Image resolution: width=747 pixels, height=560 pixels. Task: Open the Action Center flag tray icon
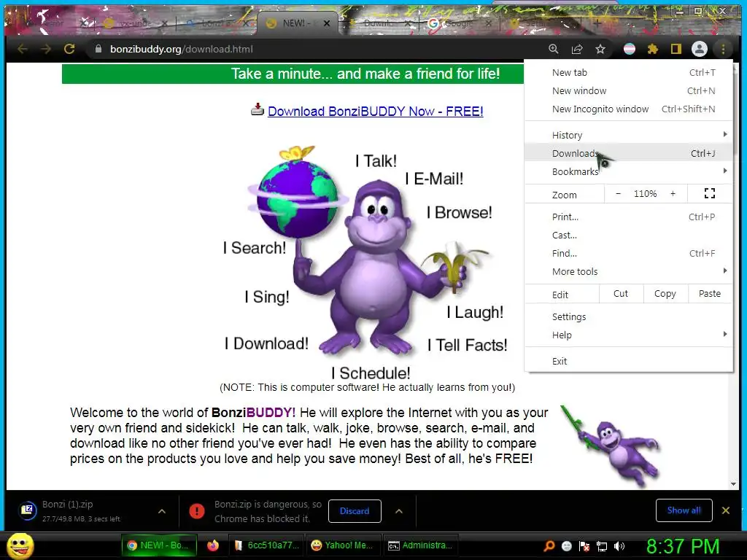coord(584,545)
